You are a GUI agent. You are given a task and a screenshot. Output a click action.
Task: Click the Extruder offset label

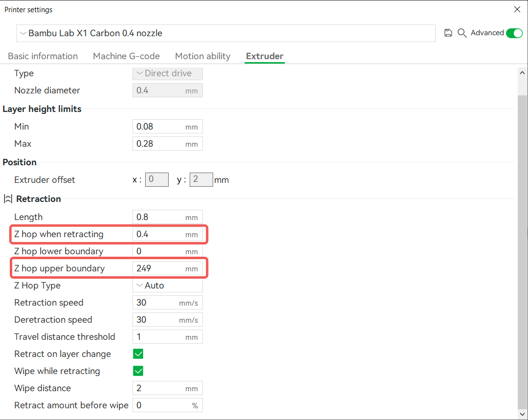pyautogui.click(x=44, y=179)
